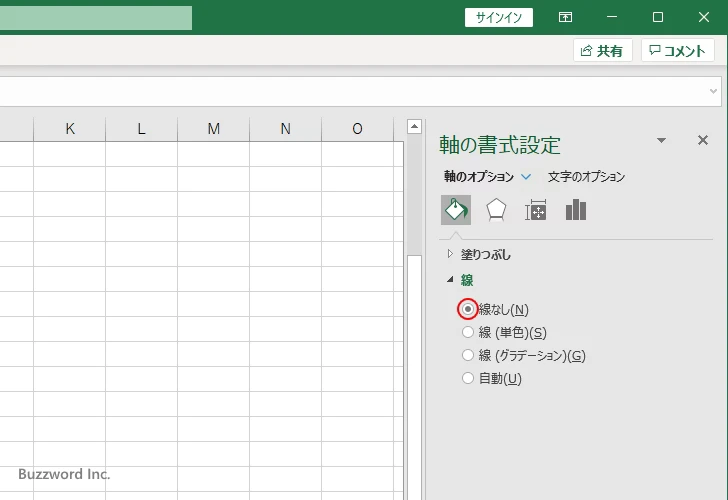Click the サインイン button
This screenshot has width=728, height=500.
point(499,18)
